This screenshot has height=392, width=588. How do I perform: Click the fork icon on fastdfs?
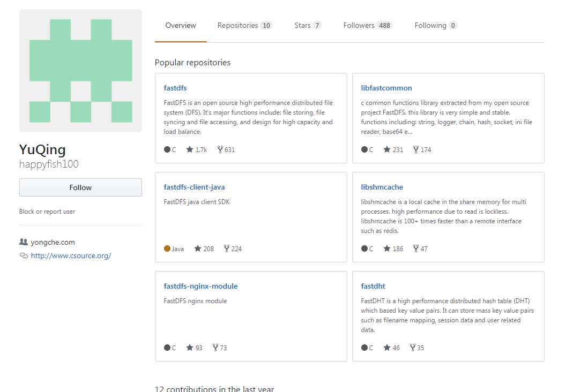[220, 149]
